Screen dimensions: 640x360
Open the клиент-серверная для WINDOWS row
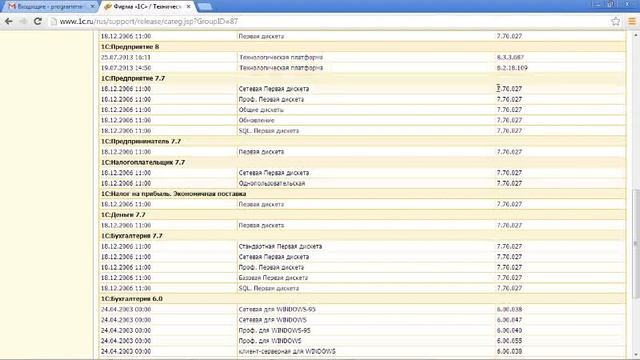(x=287, y=351)
